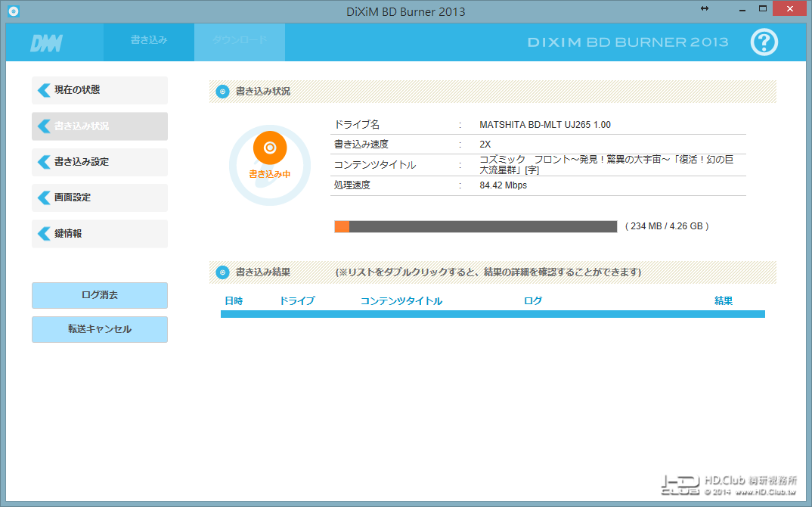The width and height of the screenshot is (812, 507).
Task: Click the ログ消去 button
Action: point(100,295)
